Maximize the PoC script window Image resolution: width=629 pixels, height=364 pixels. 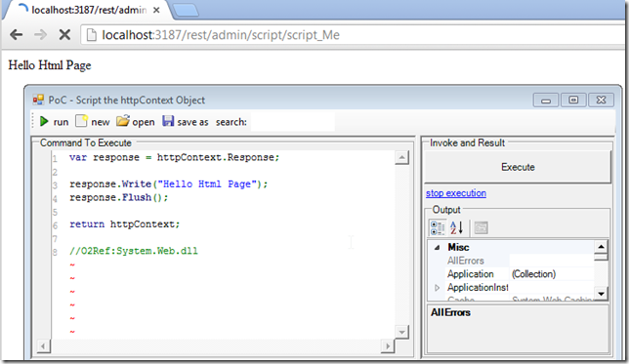(x=573, y=101)
